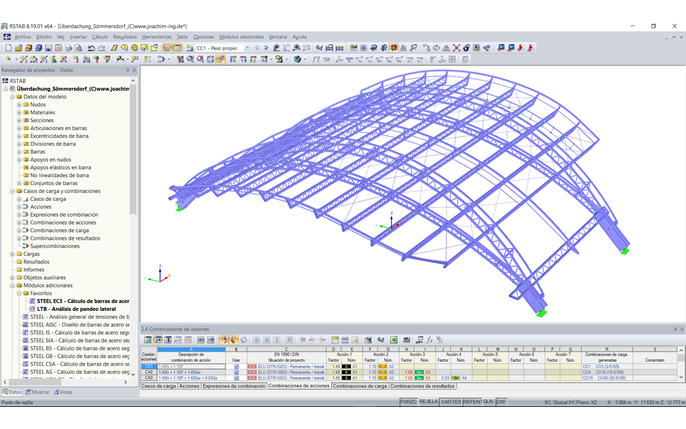The height and width of the screenshot is (429, 686).
Task: Toggle the project navigator panel button
Action: 167,48
